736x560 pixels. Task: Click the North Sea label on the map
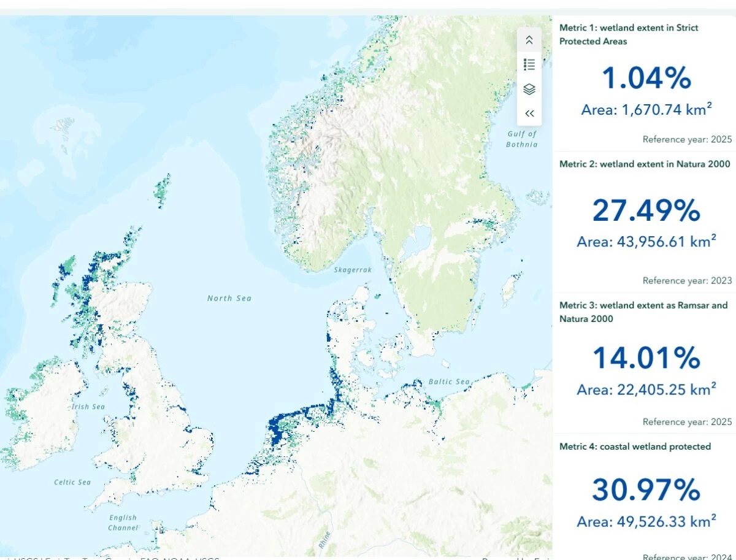point(229,298)
